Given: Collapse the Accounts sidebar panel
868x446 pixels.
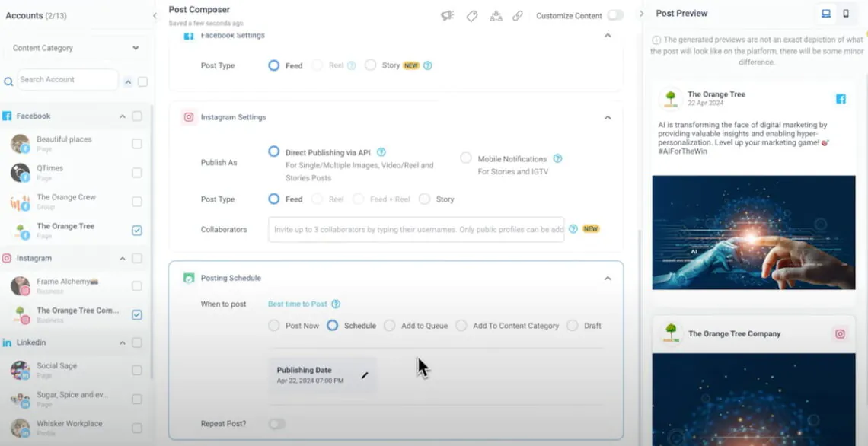Looking at the screenshot, I should click(155, 16).
